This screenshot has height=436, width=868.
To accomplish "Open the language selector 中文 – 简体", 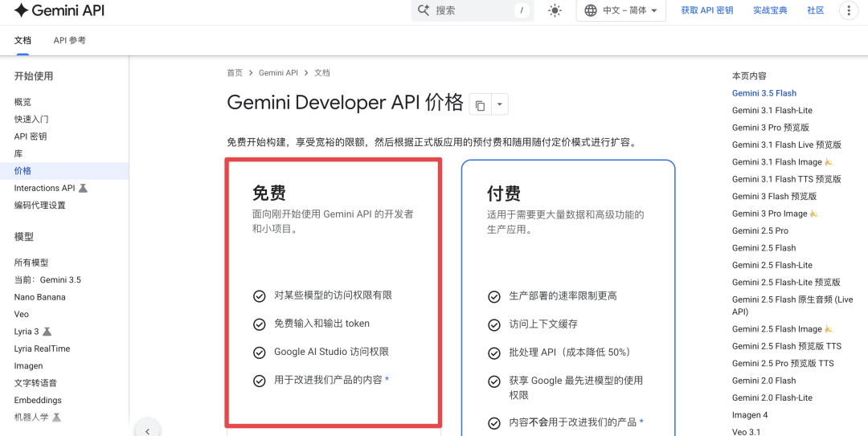I will [621, 10].
